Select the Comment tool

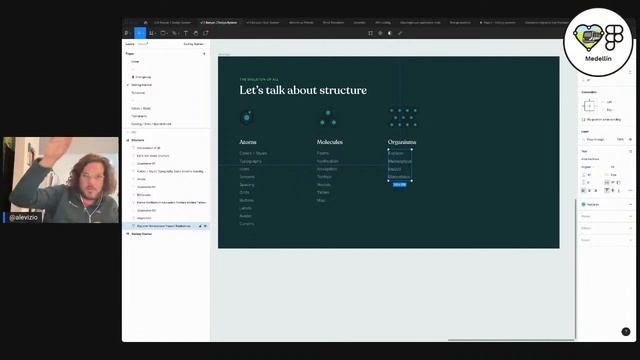[x=206, y=33]
